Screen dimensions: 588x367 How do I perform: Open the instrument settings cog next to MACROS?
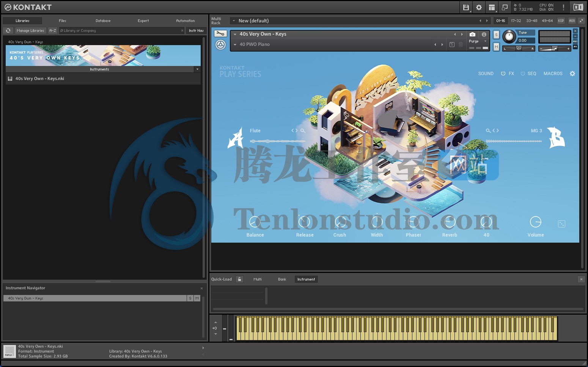[572, 74]
